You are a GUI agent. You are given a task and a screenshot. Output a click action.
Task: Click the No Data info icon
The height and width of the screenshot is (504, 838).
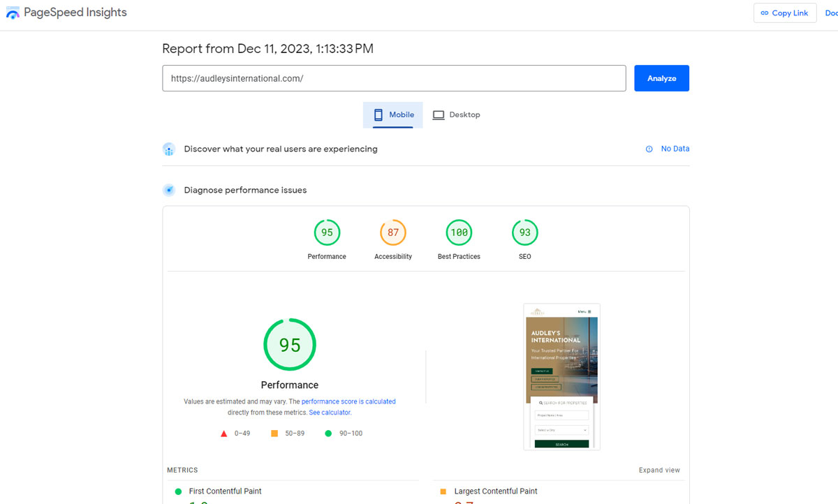click(649, 149)
